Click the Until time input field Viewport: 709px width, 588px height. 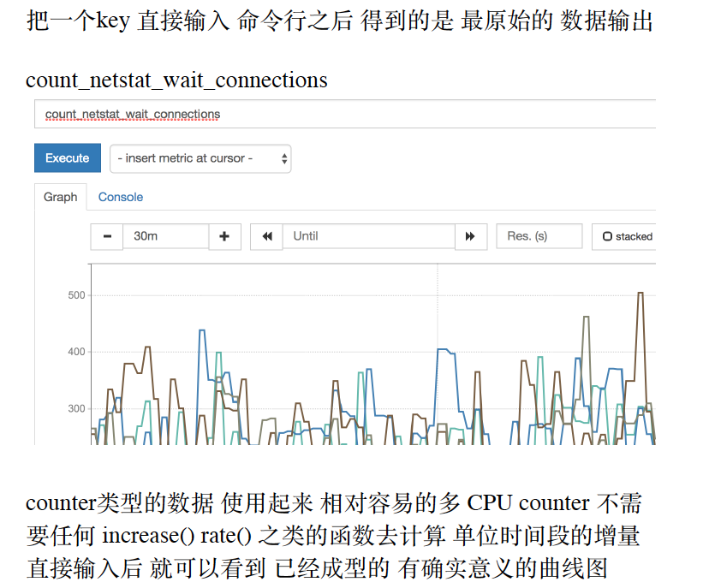click(368, 236)
